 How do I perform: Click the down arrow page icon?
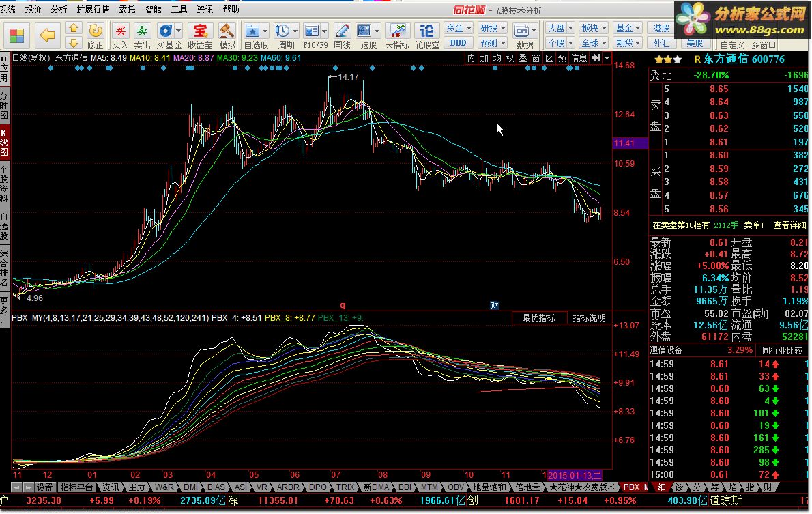pyautogui.click(x=74, y=43)
